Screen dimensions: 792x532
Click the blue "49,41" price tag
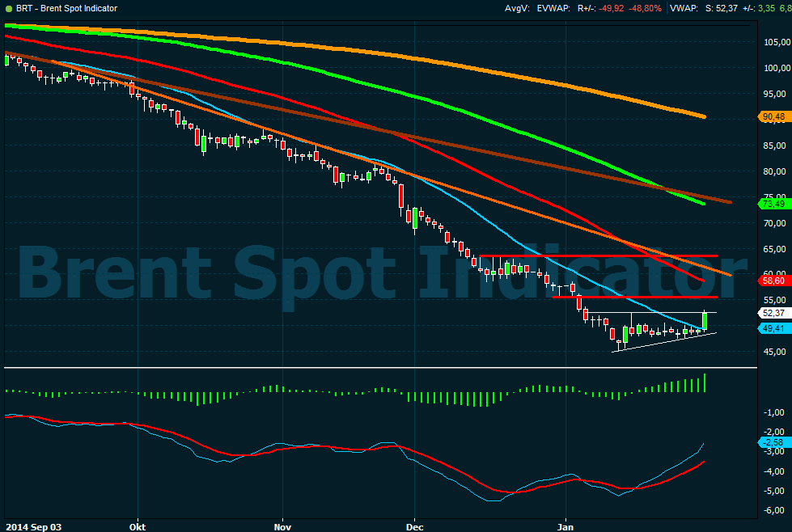click(x=774, y=328)
